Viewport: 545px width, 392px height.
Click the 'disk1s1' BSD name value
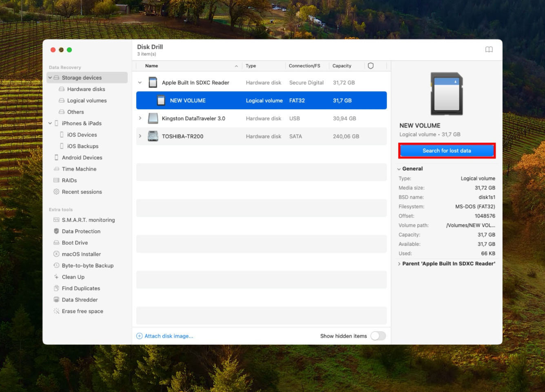[487, 197]
